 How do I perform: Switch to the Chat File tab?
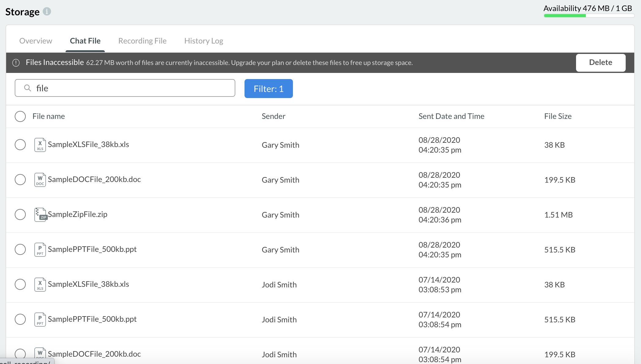(x=85, y=41)
